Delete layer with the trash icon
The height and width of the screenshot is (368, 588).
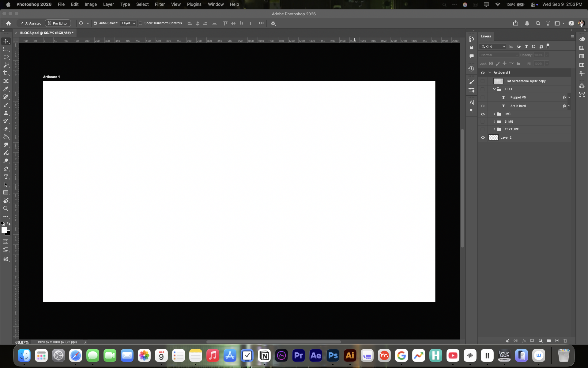565,340
